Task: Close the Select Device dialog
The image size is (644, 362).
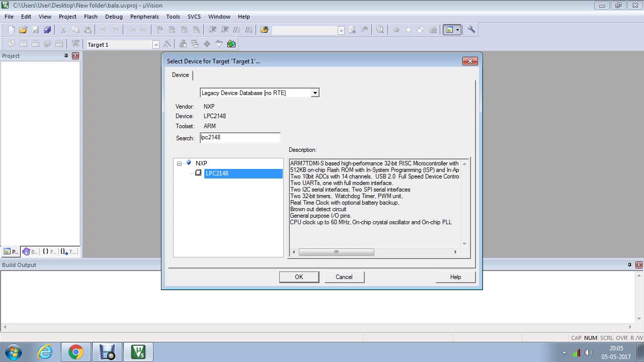Action: tap(470, 61)
